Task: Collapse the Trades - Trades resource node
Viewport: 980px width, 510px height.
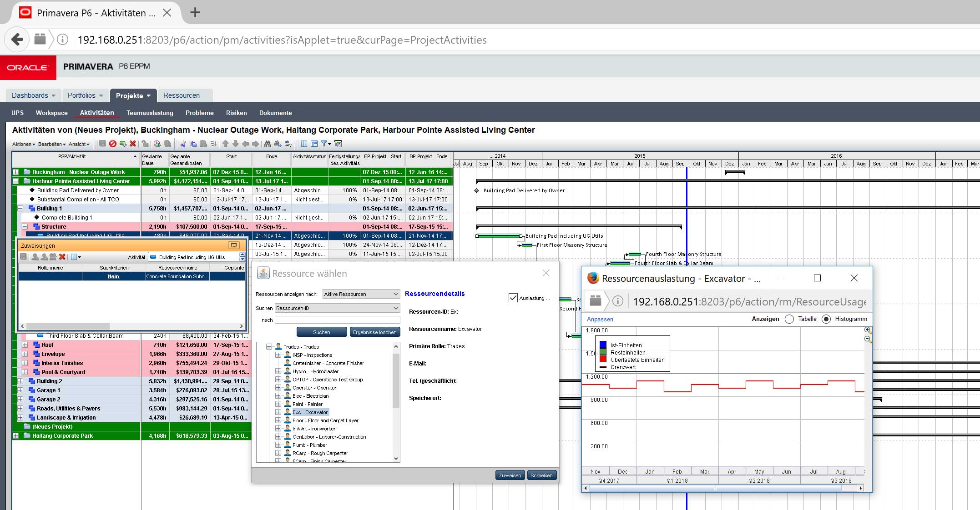Action: point(269,346)
